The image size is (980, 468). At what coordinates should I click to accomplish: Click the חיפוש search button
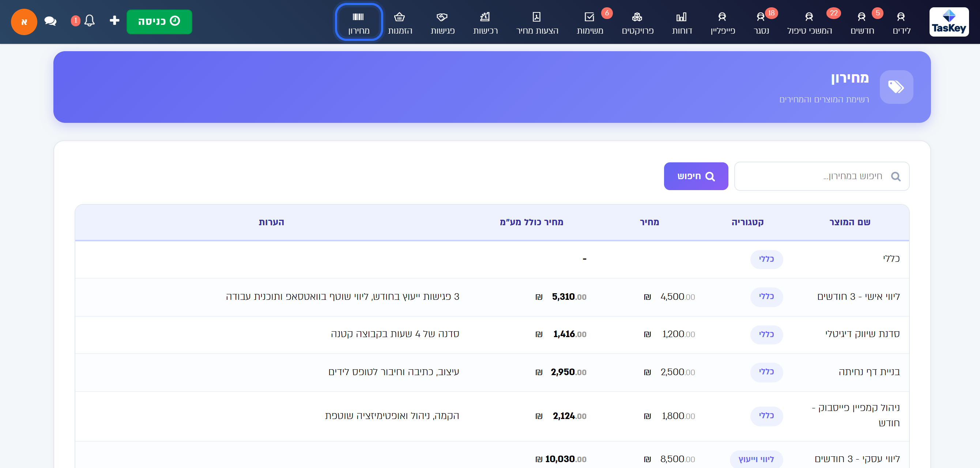pyautogui.click(x=696, y=176)
